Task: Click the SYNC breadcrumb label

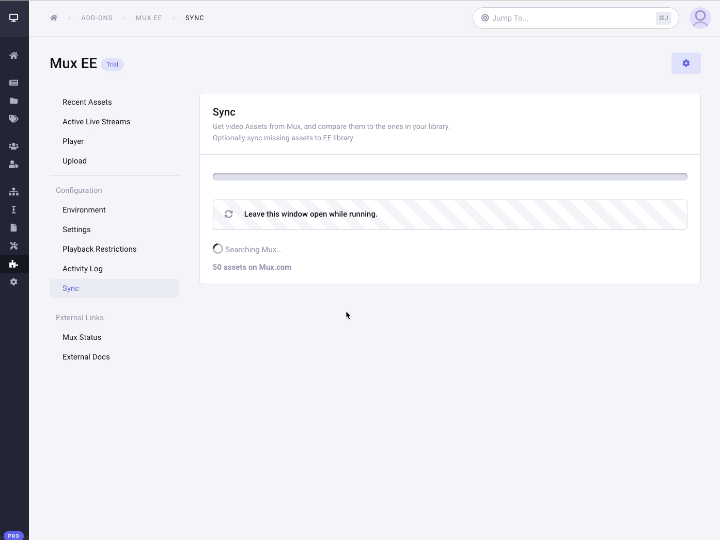Action: pyautogui.click(x=195, y=18)
